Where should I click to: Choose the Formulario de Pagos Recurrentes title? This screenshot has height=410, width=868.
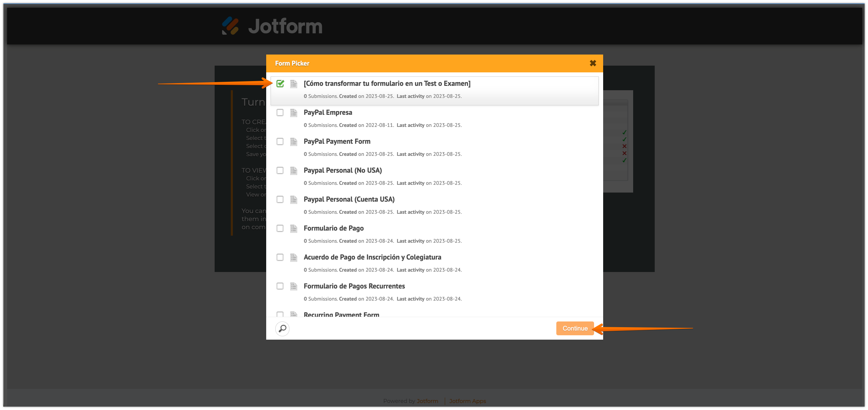[x=354, y=286]
